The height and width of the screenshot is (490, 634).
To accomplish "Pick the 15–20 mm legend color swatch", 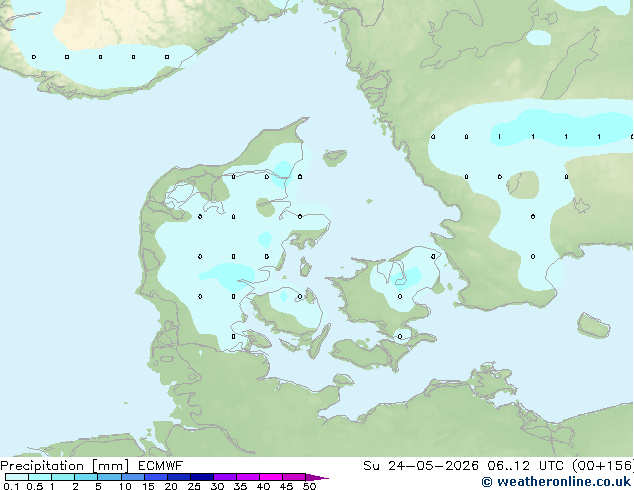I will (x=155, y=477).
